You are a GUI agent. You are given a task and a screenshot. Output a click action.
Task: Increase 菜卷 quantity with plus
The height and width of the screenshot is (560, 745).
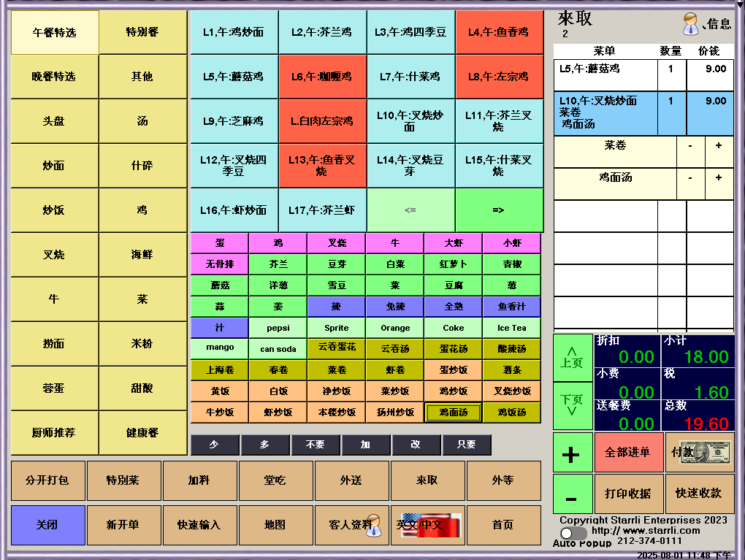click(719, 146)
